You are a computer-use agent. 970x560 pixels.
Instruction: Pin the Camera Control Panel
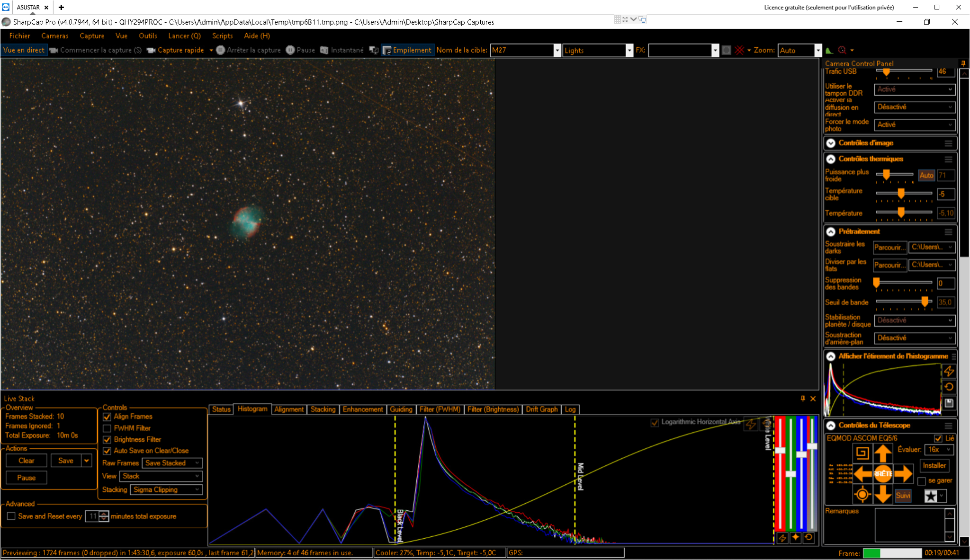tap(963, 63)
